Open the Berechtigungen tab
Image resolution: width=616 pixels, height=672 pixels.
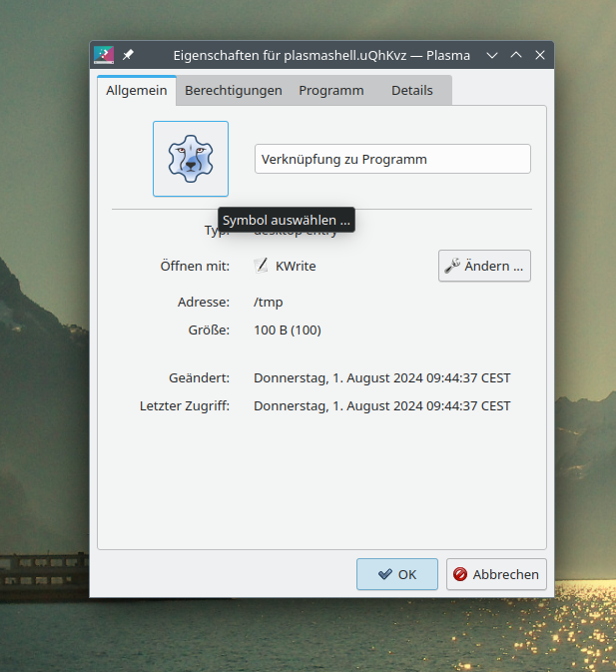[234, 91]
